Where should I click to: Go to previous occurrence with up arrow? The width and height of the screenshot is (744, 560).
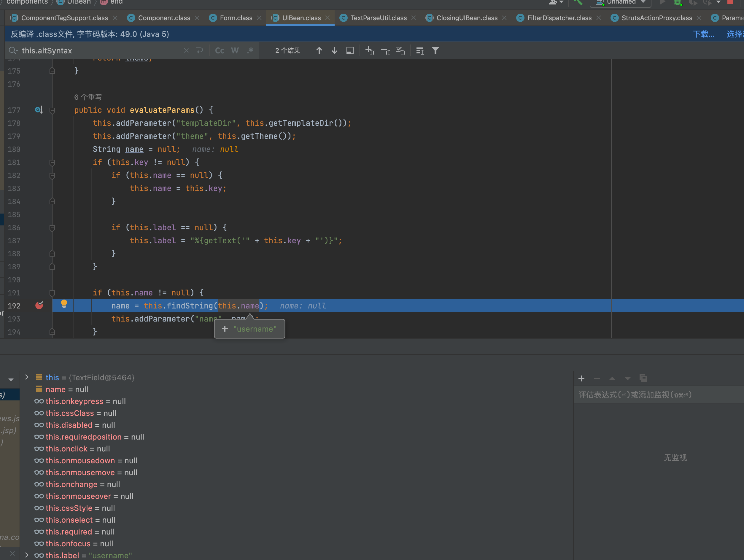pos(319,51)
